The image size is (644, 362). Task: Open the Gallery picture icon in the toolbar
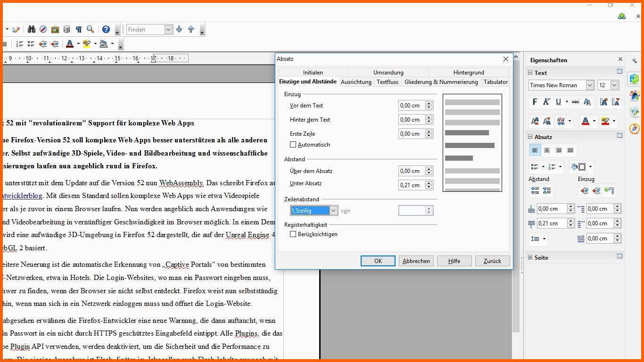point(55,29)
